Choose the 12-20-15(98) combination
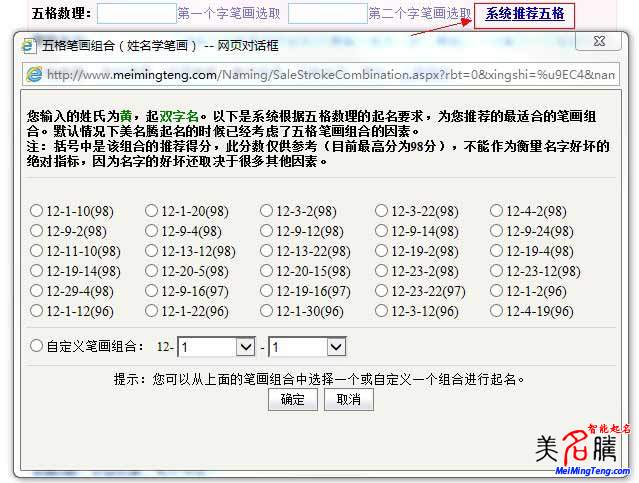Image resolution: width=639 pixels, height=483 pixels. pos(267,271)
